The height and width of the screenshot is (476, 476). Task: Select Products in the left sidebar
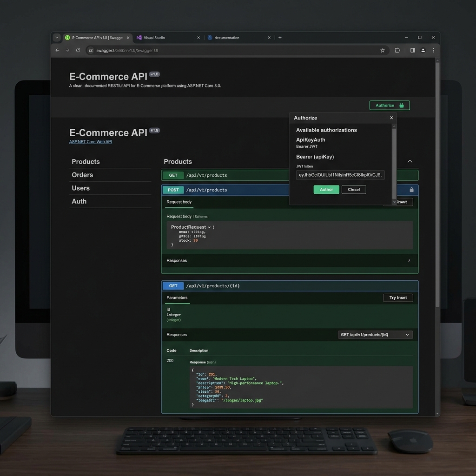(x=86, y=162)
